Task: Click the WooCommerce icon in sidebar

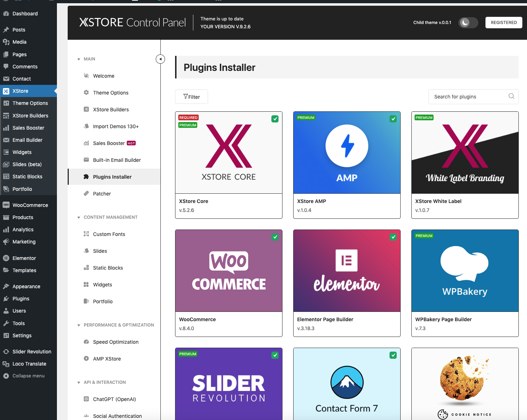Action: 6,205
